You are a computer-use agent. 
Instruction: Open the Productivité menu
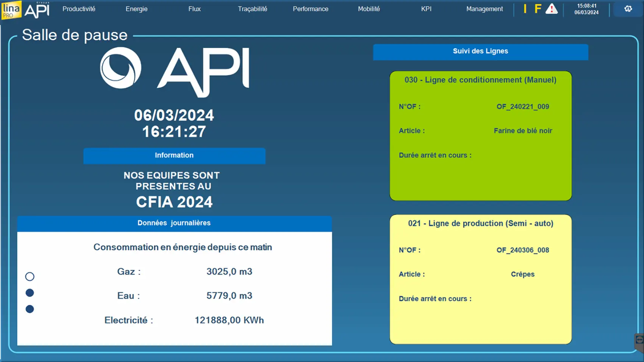[79, 9]
